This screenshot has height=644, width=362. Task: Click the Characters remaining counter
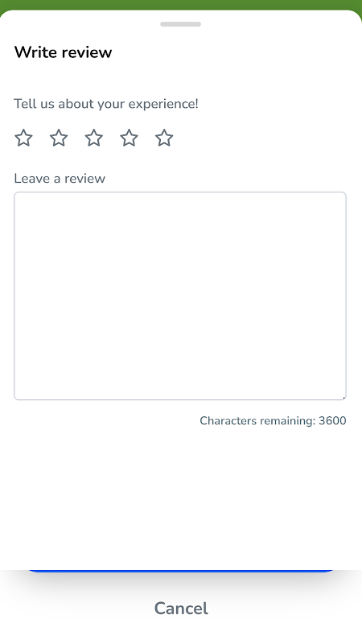(x=273, y=420)
